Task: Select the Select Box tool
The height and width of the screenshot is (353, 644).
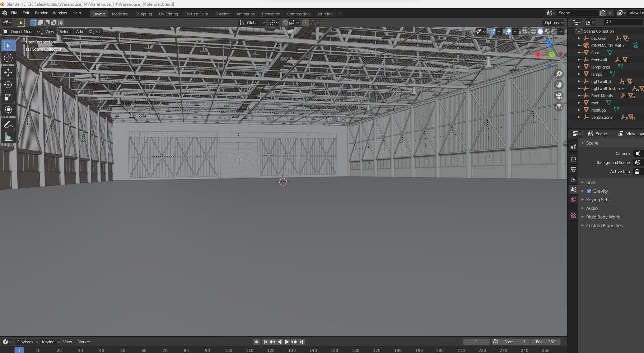Action: [8, 46]
